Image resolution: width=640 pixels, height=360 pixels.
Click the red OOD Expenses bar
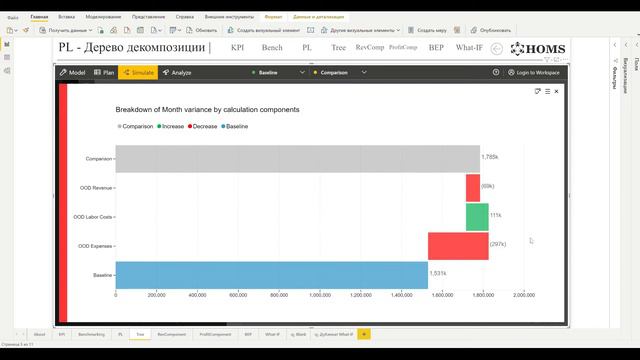[x=458, y=246]
